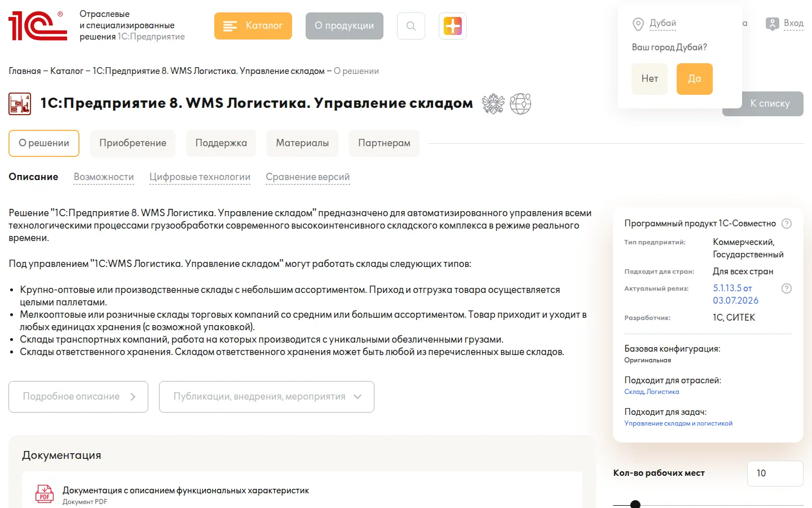This screenshot has width=812, height=508.
Task: Click the colorful plus icon button
Action: coord(453,26)
